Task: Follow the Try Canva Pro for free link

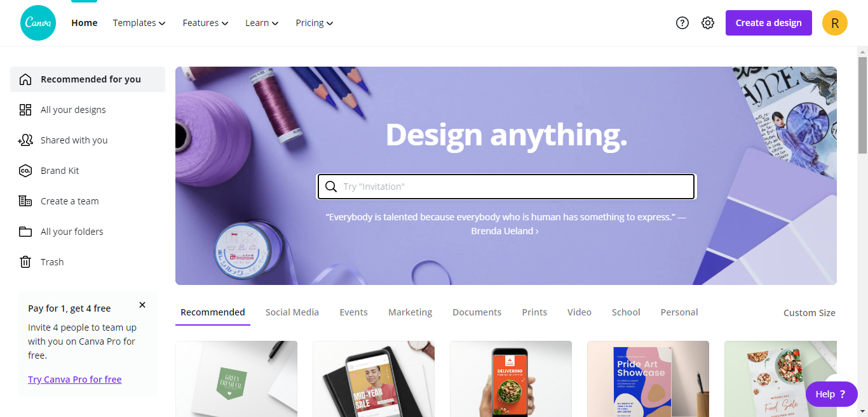Action: 75,380
